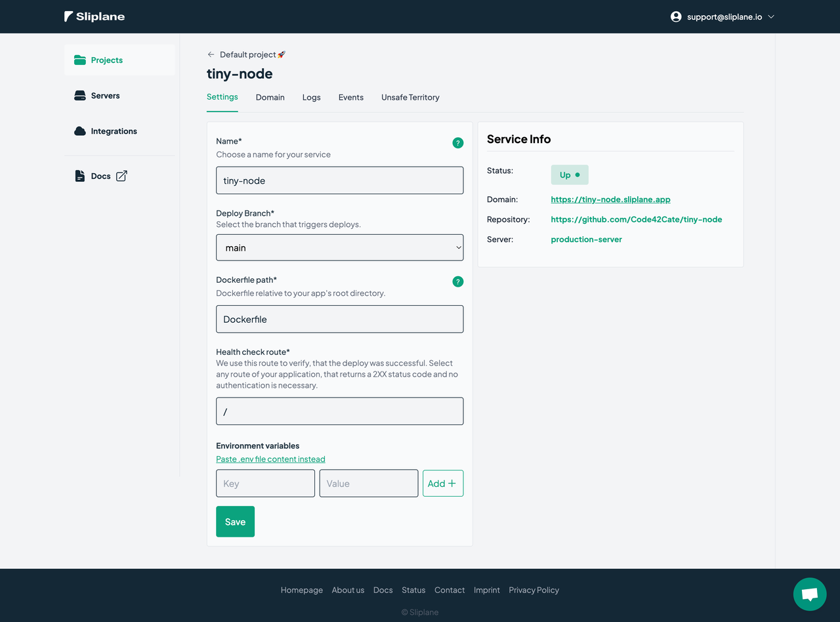Open the Privacy Policy footer link
The image size is (840, 622).
(534, 590)
